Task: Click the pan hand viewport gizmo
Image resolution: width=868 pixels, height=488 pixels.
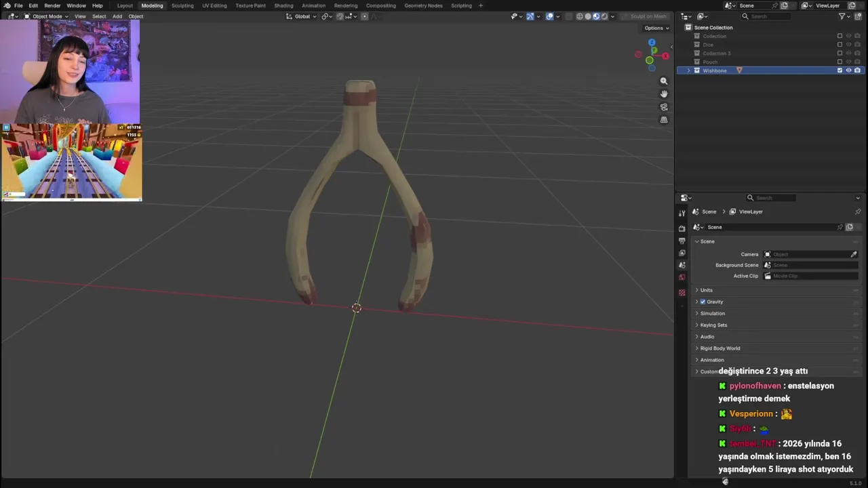Action: [664, 94]
